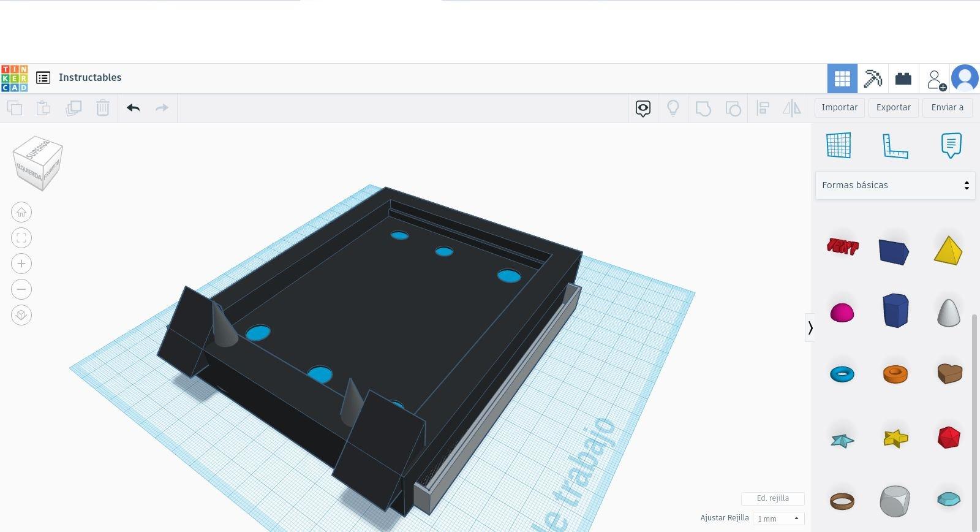
Task: Toggle the show-all eye view icon
Action: [x=643, y=108]
